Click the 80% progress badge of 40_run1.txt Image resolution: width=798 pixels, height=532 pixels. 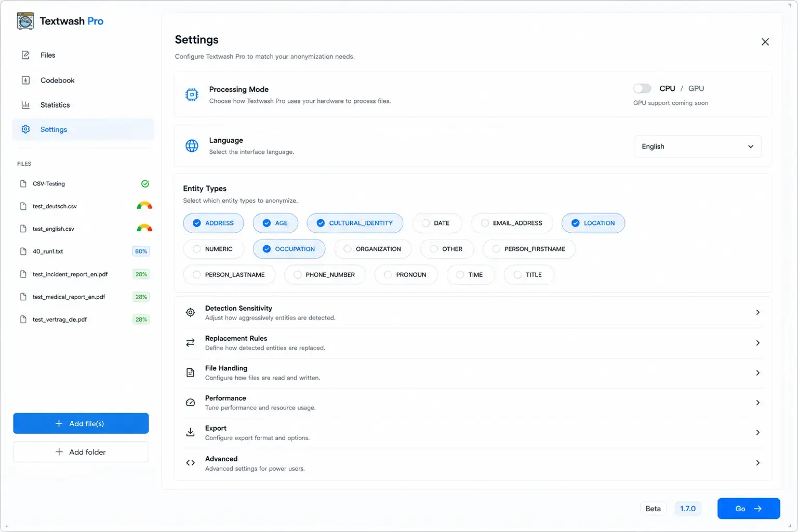141,251
